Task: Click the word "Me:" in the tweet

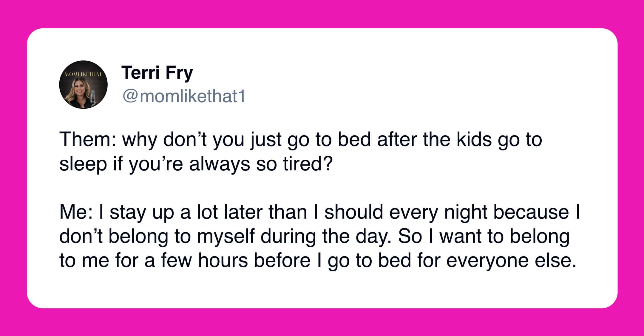Action: point(76,212)
